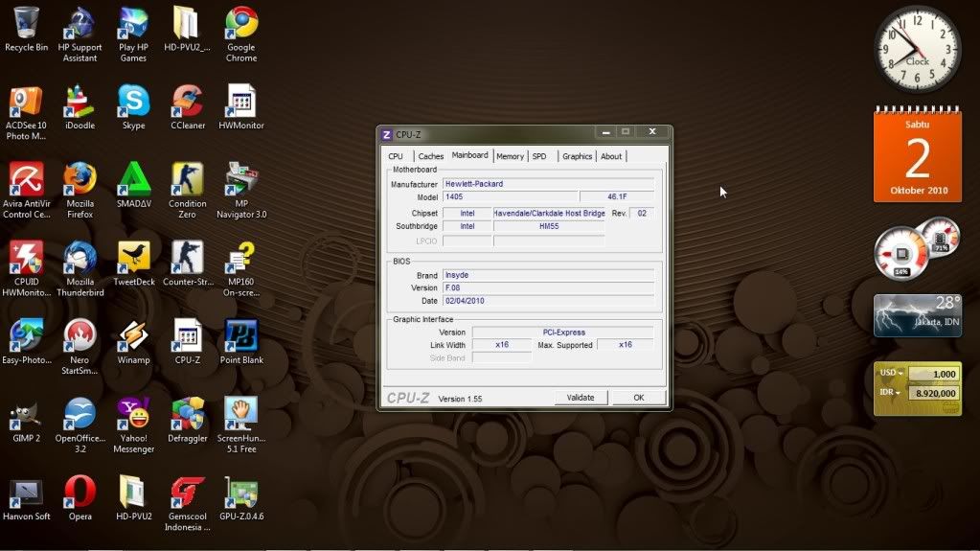Open the Hanvon Soft shortcut
This screenshot has height=551, width=980.
(x=26, y=498)
